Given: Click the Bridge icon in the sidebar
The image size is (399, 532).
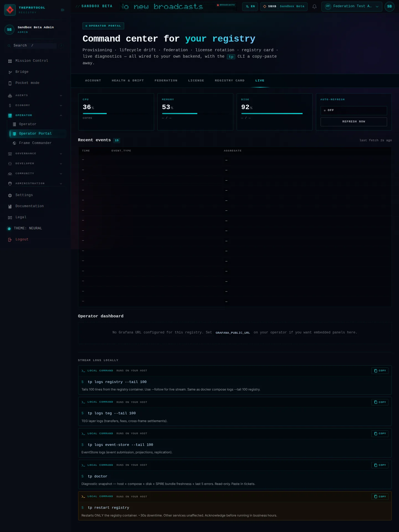Looking at the screenshot, I should 10,72.
